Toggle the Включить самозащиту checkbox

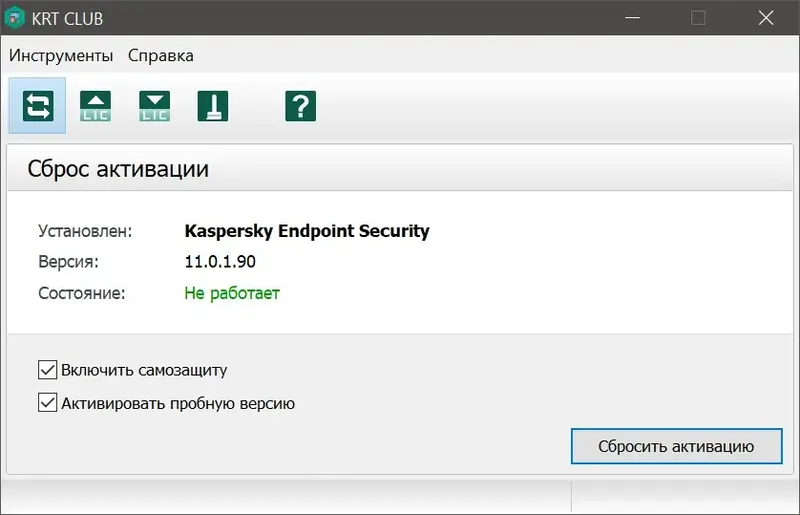coord(47,370)
